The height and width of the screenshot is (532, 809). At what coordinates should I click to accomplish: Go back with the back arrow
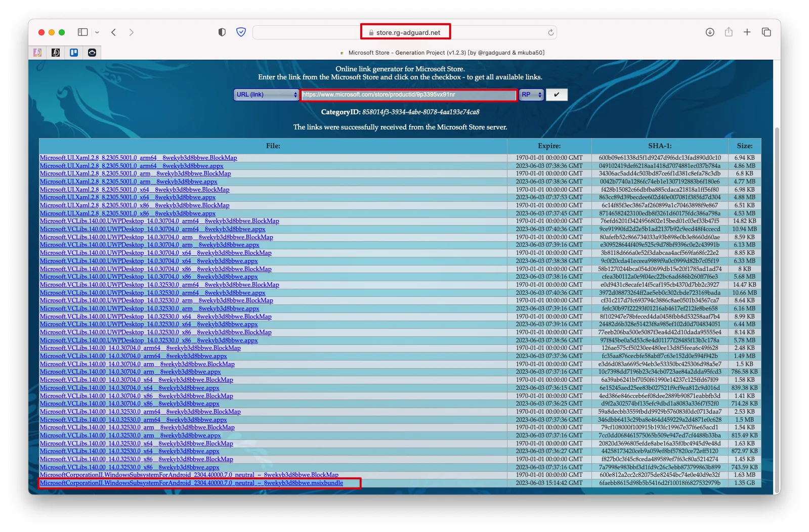(x=114, y=32)
